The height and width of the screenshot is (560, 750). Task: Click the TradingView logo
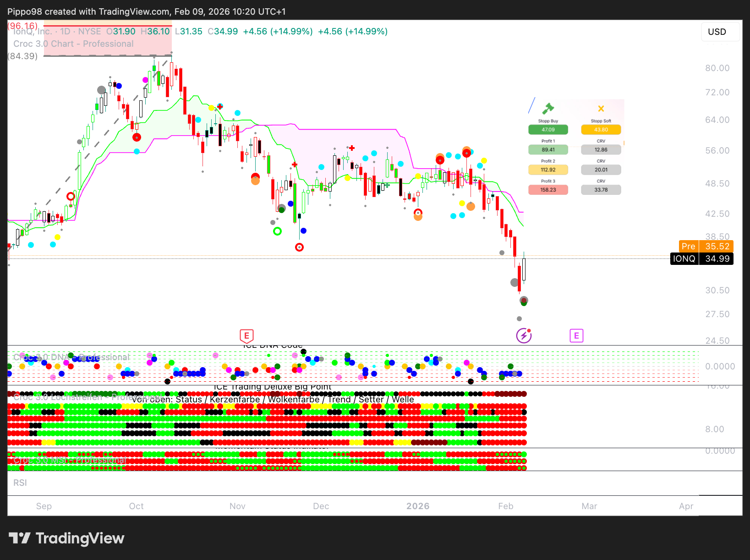66,538
